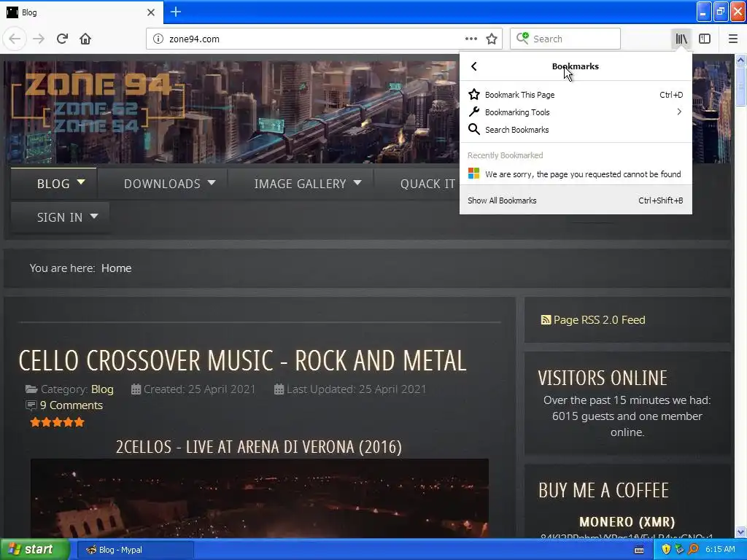The width and height of the screenshot is (747, 560).
Task: Click the 'Recently Bookmarked' heading text
Action: (505, 155)
